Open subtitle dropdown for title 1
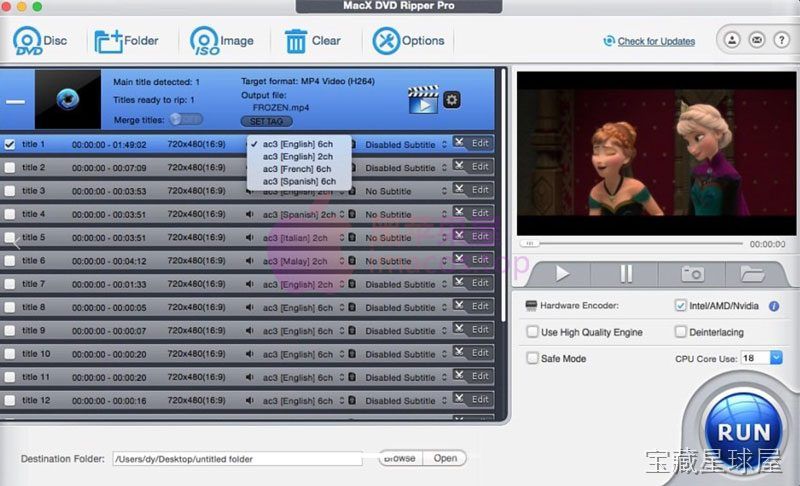This screenshot has width=800, height=486. 406,145
